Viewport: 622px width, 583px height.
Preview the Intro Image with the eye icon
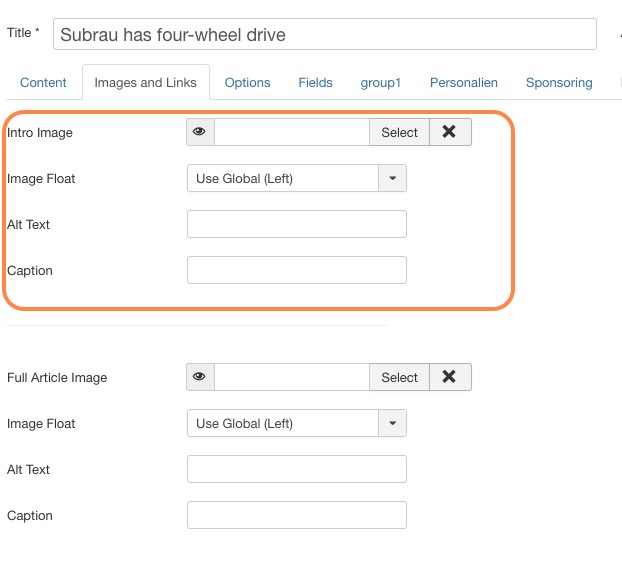200,132
